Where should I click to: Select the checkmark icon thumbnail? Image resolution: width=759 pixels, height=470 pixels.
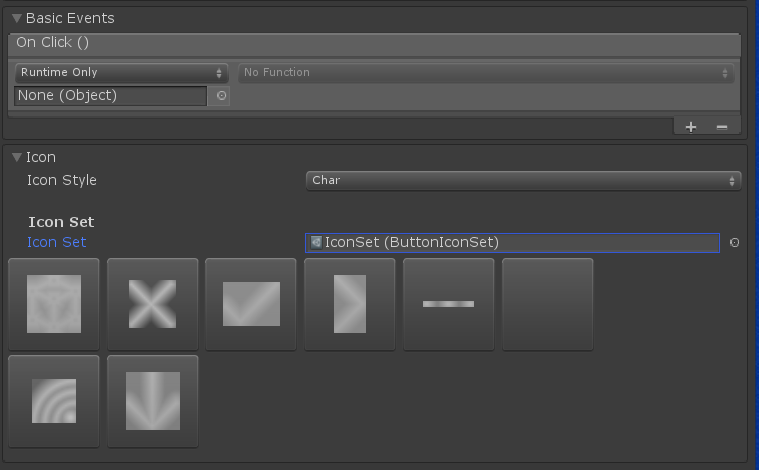(x=251, y=304)
